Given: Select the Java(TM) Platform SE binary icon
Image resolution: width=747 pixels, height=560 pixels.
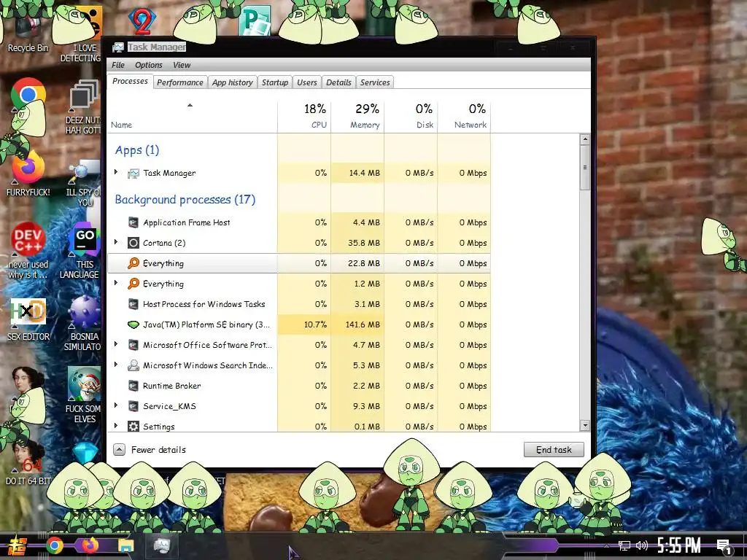Looking at the screenshot, I should pos(133,324).
